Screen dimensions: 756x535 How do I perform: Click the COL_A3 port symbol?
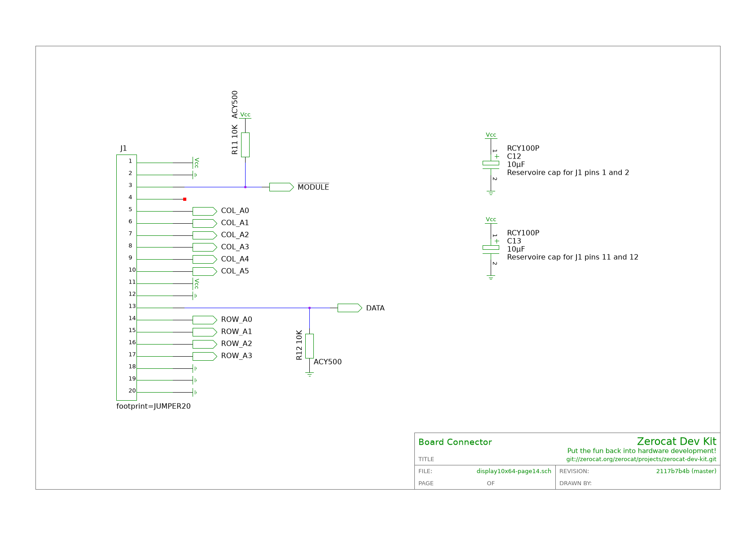205,247
